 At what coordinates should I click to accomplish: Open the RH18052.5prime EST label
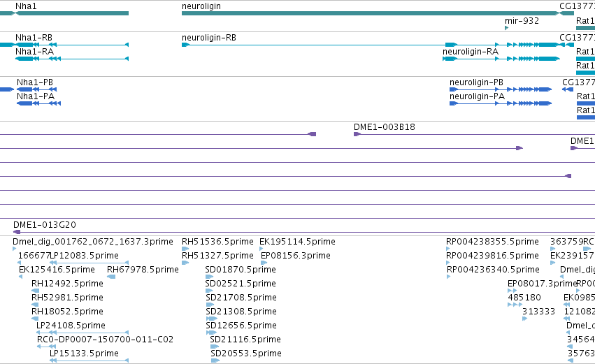tap(67, 312)
